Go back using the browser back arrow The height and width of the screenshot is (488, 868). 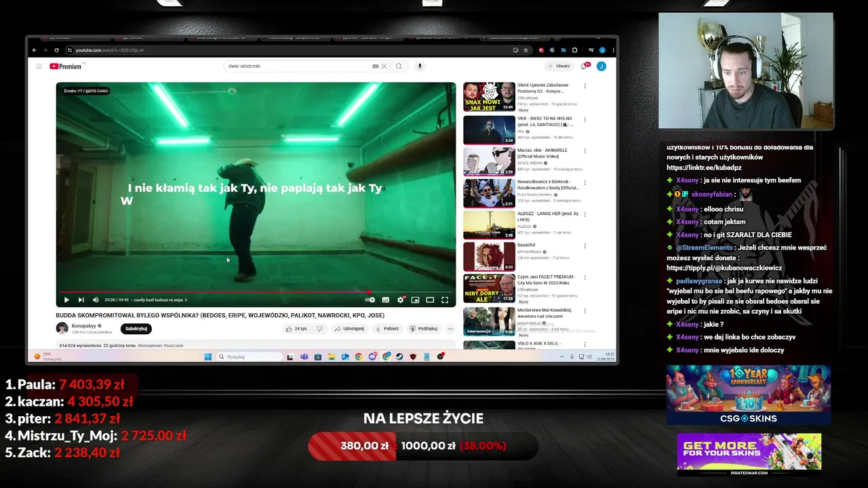35,50
